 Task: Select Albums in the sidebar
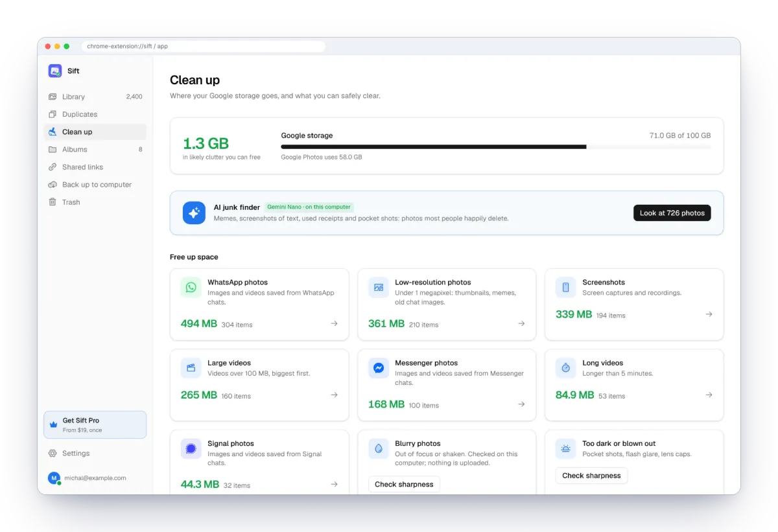[x=95, y=150]
